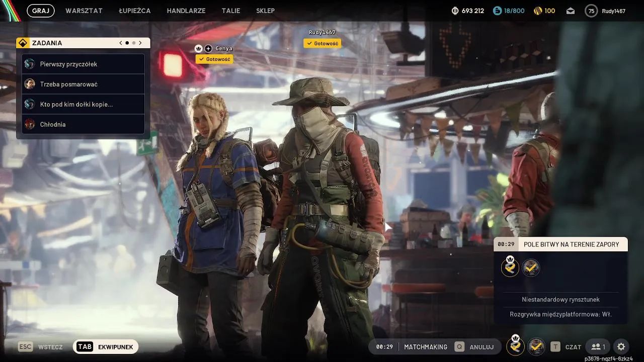
Task: Open settings gear icon
Action: (621, 347)
